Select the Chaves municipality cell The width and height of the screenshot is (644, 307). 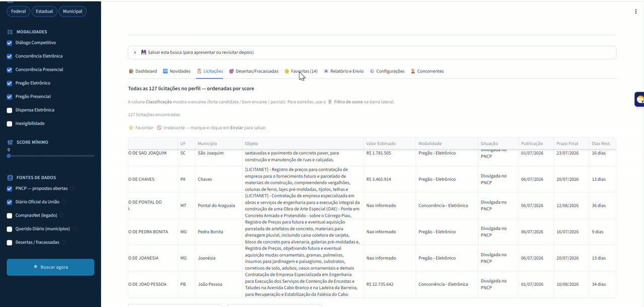click(x=219, y=179)
